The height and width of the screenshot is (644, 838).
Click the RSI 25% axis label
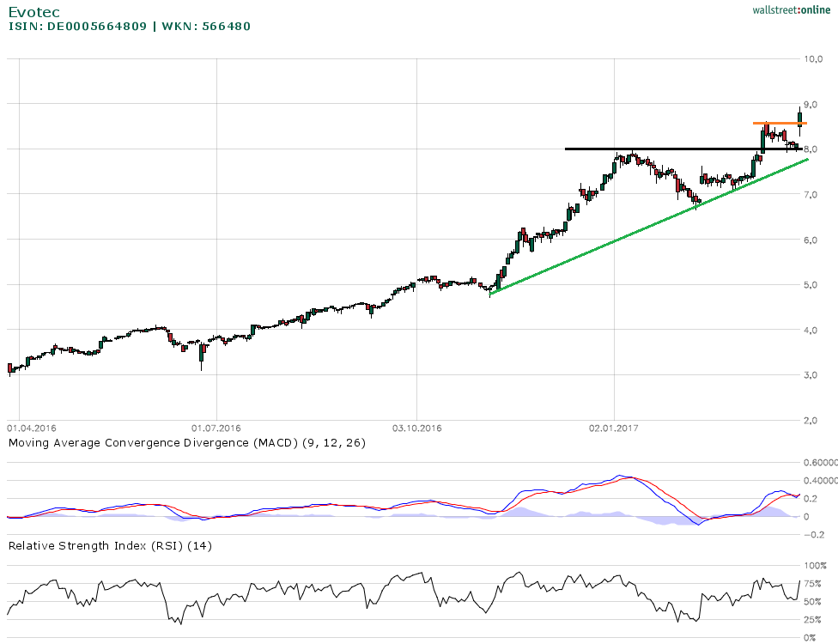tap(813, 620)
